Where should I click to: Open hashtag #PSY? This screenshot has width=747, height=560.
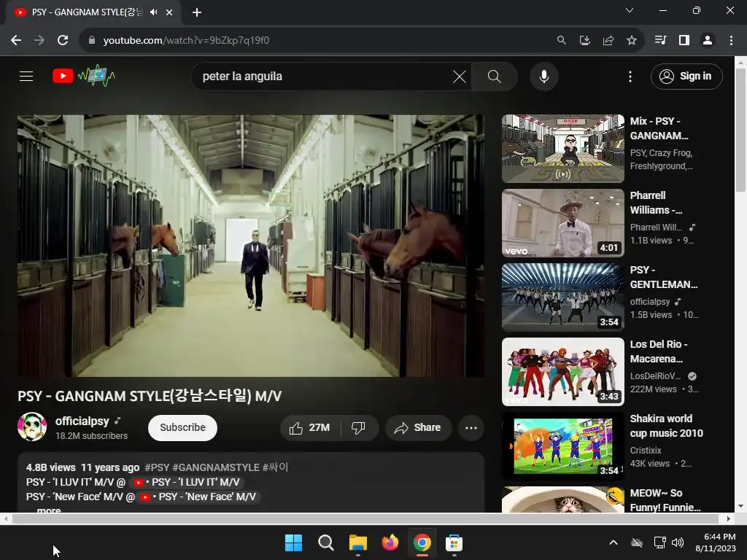(x=157, y=467)
